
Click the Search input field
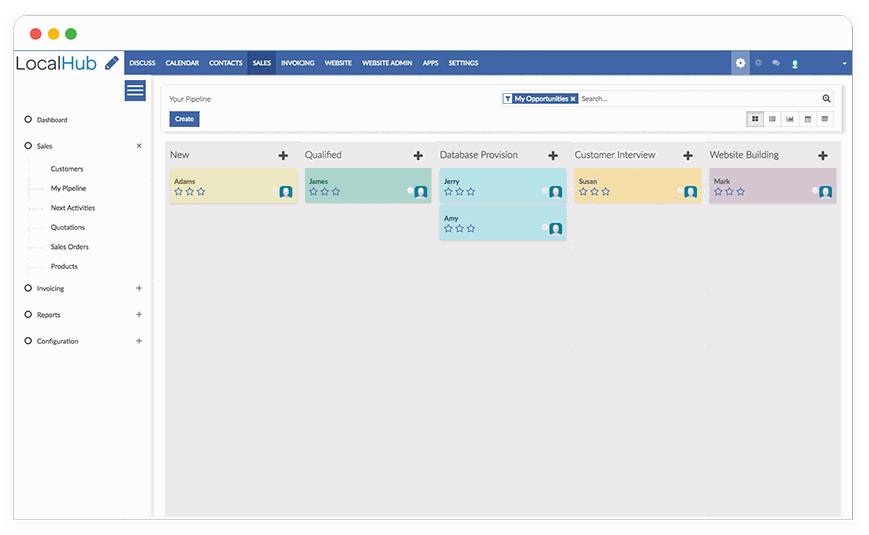coord(700,99)
